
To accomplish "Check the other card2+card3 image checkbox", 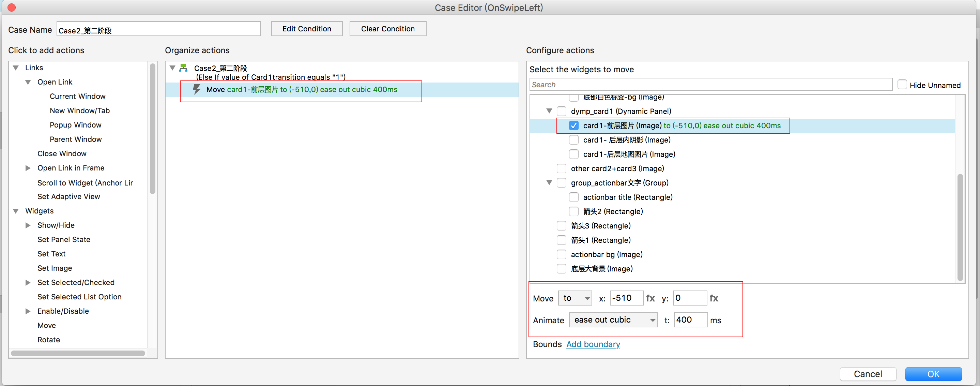I will (561, 169).
